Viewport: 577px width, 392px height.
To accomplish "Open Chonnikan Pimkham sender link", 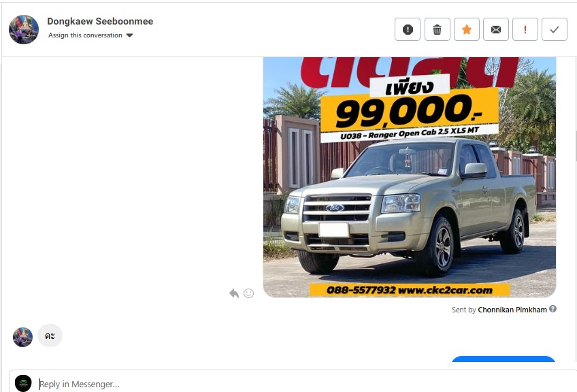I will point(512,310).
